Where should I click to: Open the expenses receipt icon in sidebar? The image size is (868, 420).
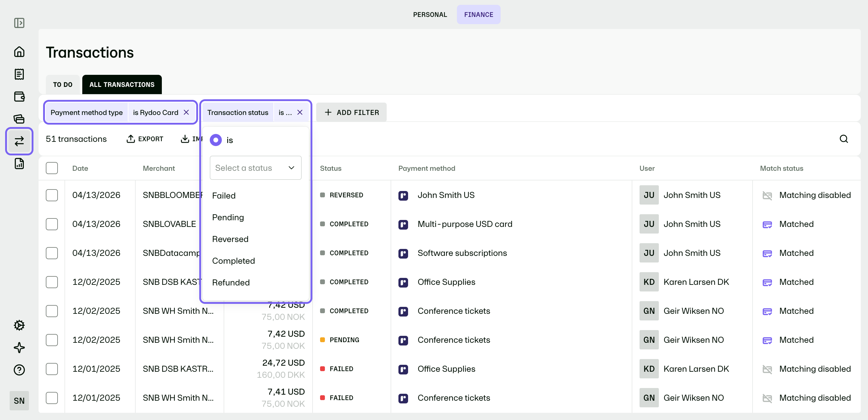19,74
